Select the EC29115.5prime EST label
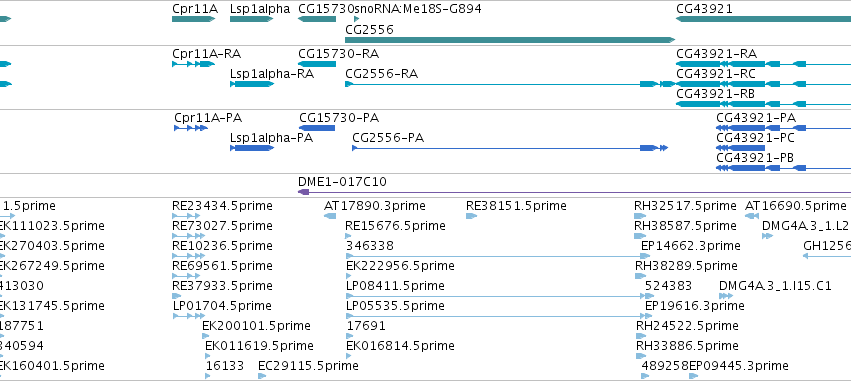 coord(308,365)
